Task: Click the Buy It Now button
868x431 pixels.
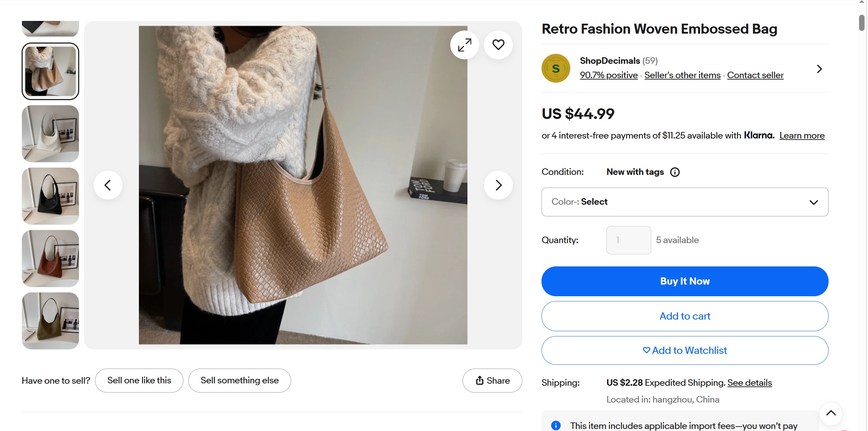Action: point(685,281)
